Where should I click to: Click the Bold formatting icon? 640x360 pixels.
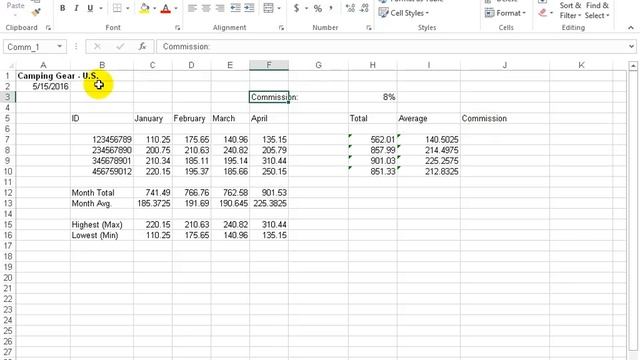(x=62, y=8)
